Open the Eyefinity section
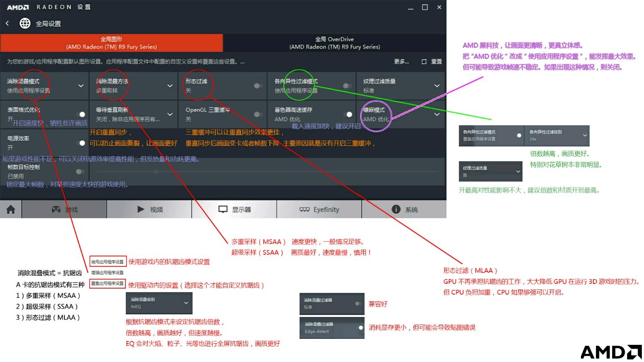Image resolution: width=644 pixels, height=362 pixels. click(x=319, y=209)
